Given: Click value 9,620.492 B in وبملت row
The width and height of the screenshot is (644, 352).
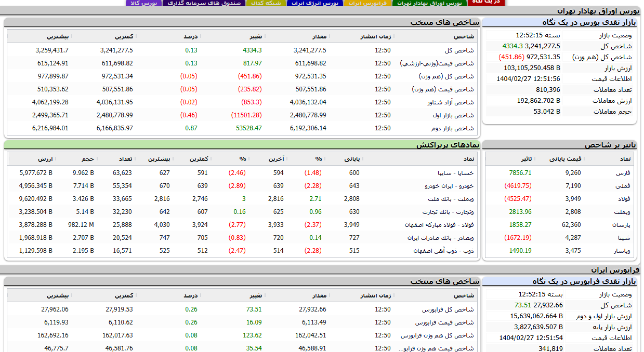Looking at the screenshot, I should pyautogui.click(x=36, y=199).
